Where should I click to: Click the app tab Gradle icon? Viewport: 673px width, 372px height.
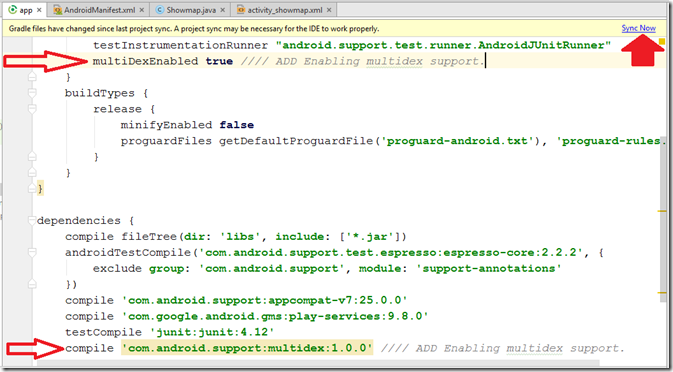click(x=12, y=9)
